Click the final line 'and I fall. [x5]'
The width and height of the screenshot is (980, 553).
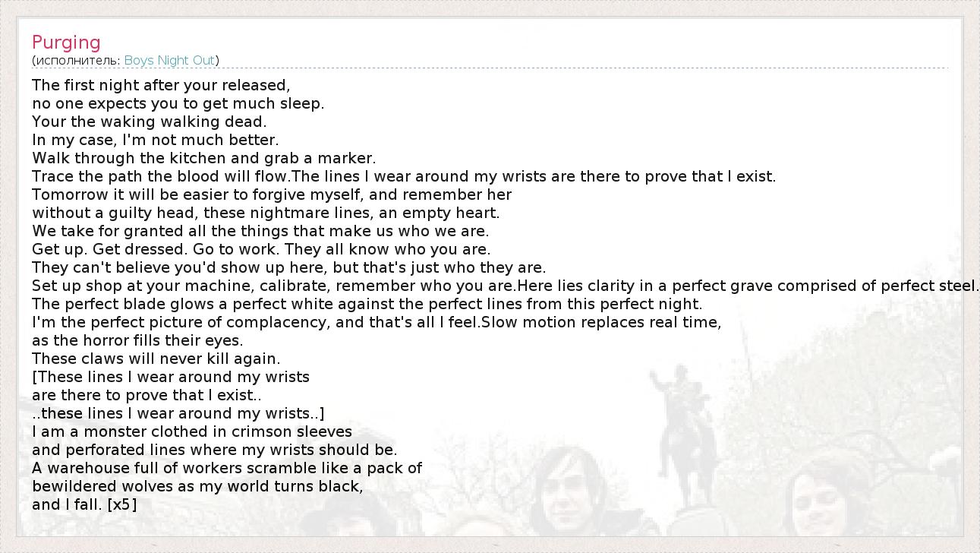84,504
